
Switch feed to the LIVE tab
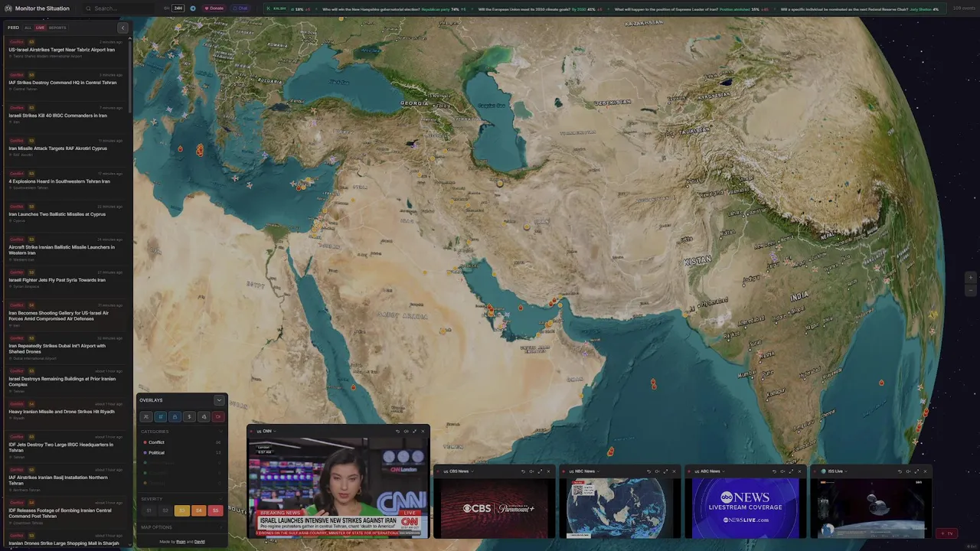40,28
